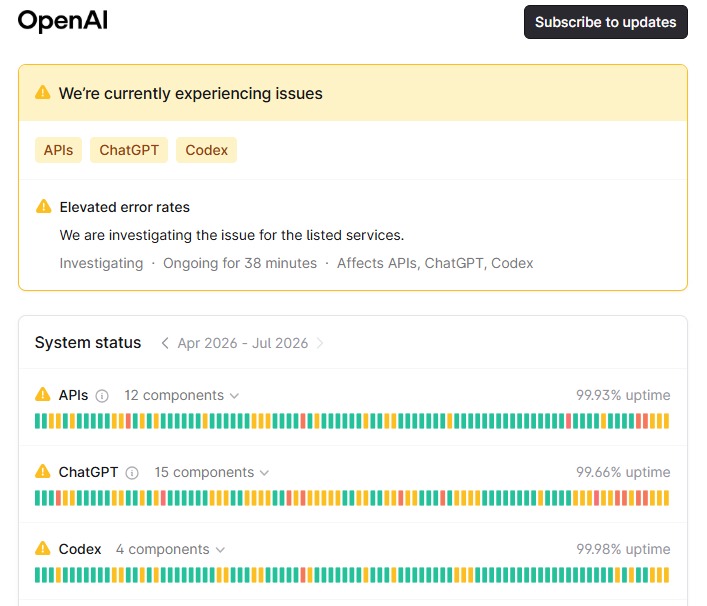
Task: Expand the APIs 12 components list
Action: tap(181, 395)
